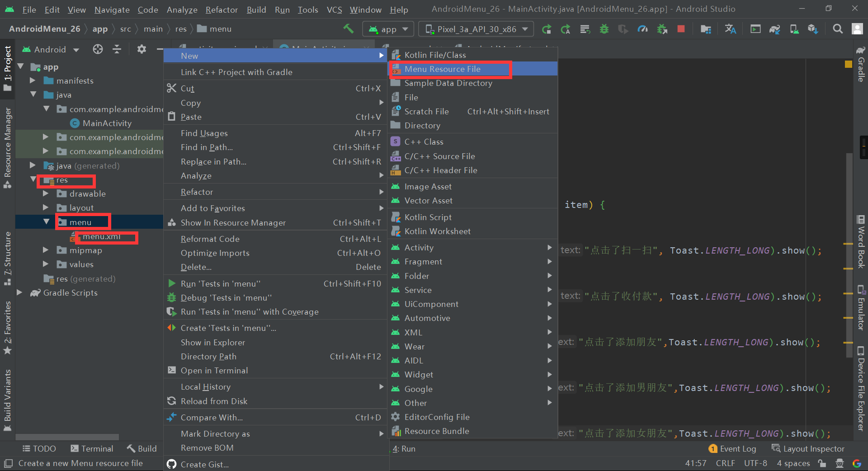
Task: Click the UTF-8 encoding in status bar
Action: [x=755, y=463]
